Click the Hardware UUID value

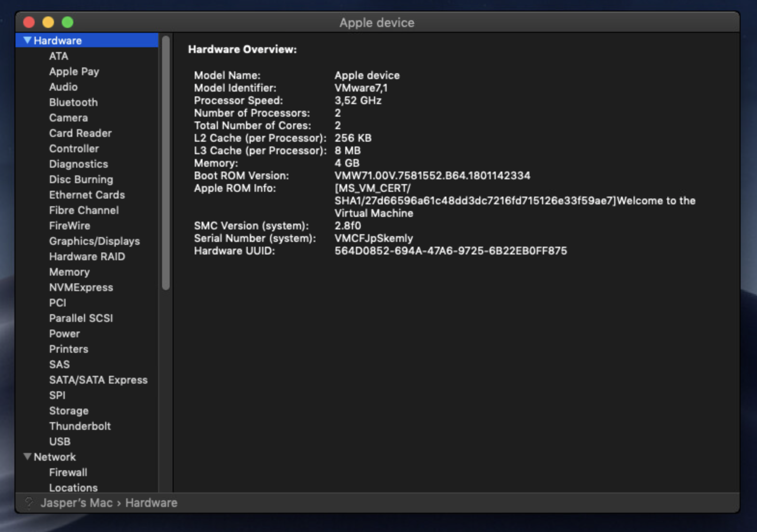coord(451,251)
